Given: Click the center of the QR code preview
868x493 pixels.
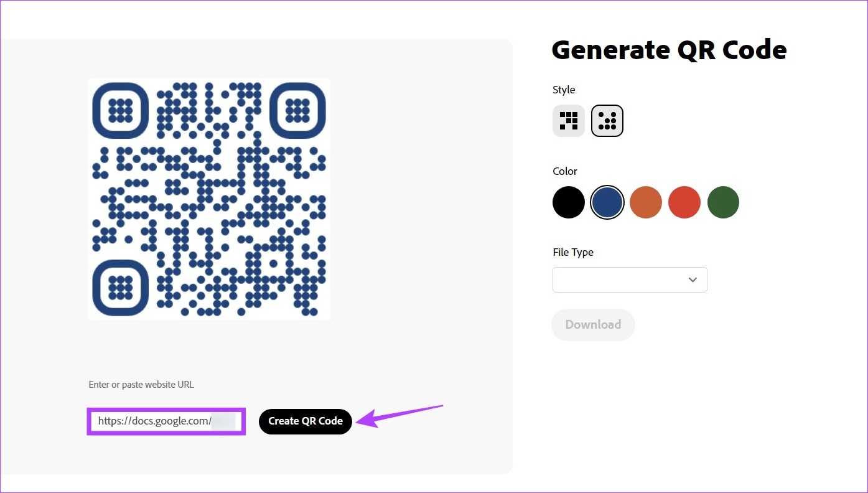Looking at the screenshot, I should point(209,199).
